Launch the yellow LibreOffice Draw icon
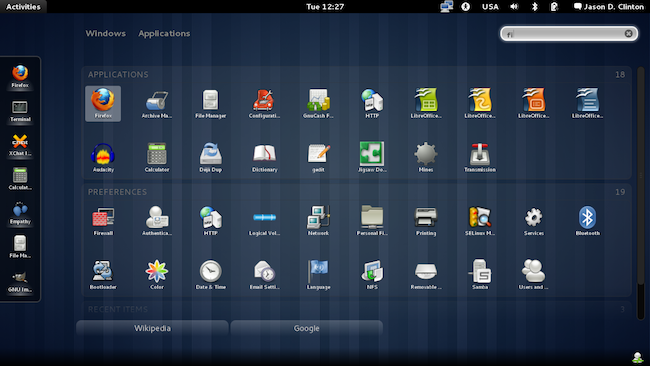 [480, 104]
